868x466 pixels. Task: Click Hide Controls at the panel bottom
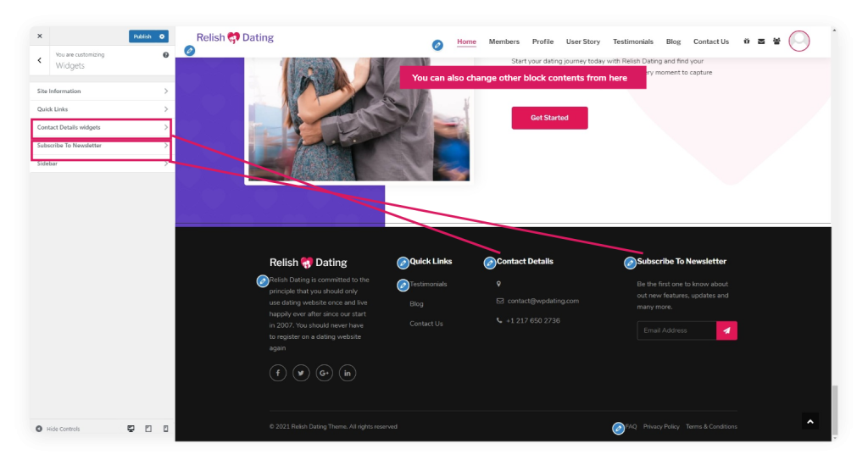coord(58,429)
